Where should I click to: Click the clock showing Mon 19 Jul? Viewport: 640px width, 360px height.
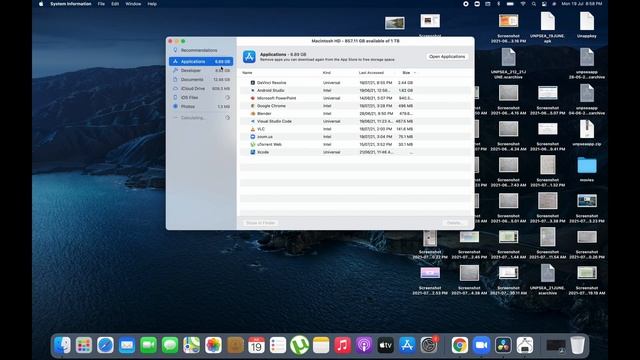[x=582, y=4]
